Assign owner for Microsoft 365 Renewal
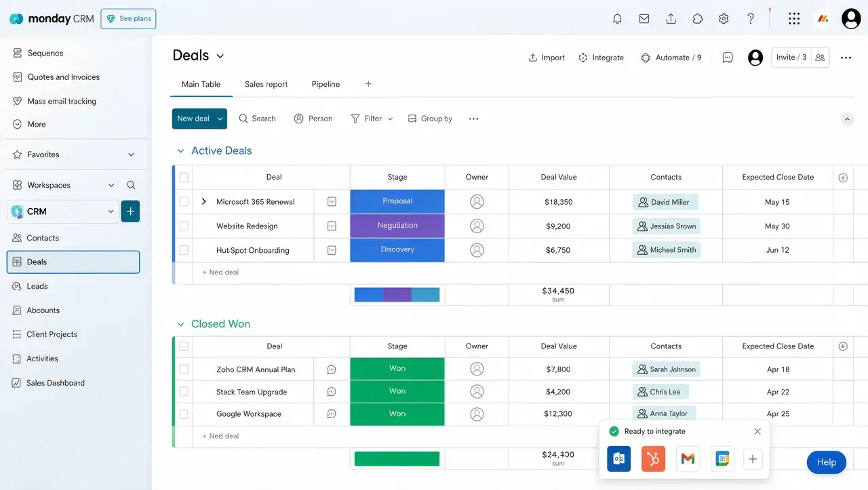Viewport: 868px width, 490px height. tap(477, 201)
